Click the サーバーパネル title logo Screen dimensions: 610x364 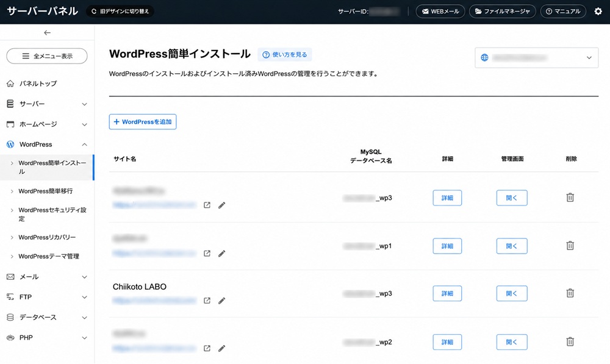click(x=43, y=11)
